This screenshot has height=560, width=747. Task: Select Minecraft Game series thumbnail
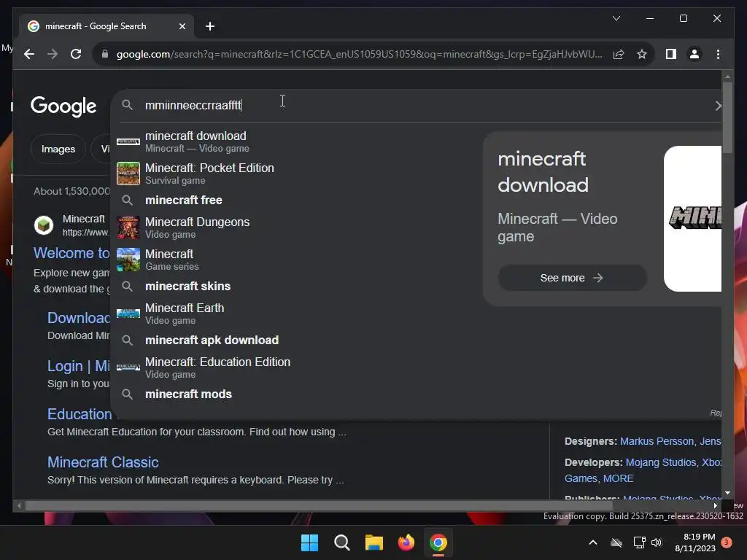(x=128, y=260)
